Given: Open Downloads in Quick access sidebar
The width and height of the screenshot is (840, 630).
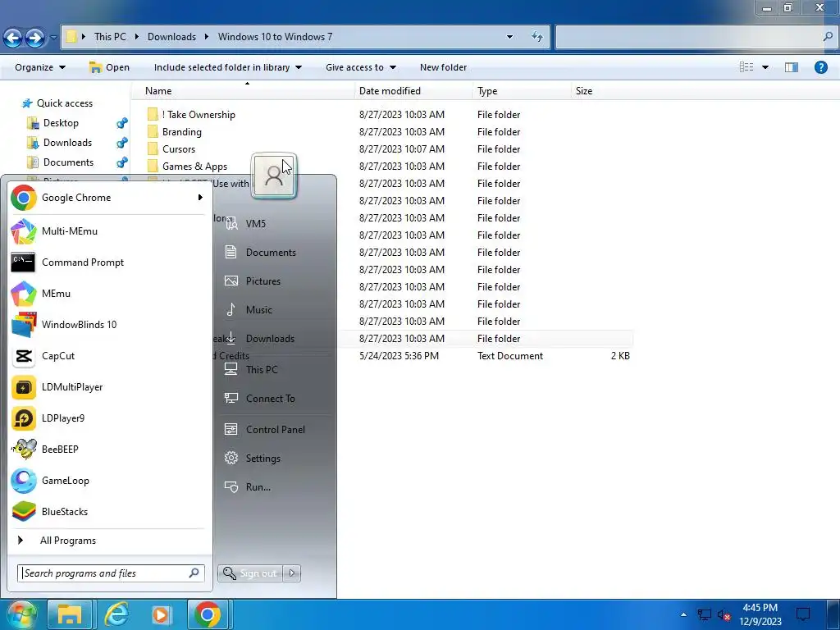Looking at the screenshot, I should coord(67,143).
